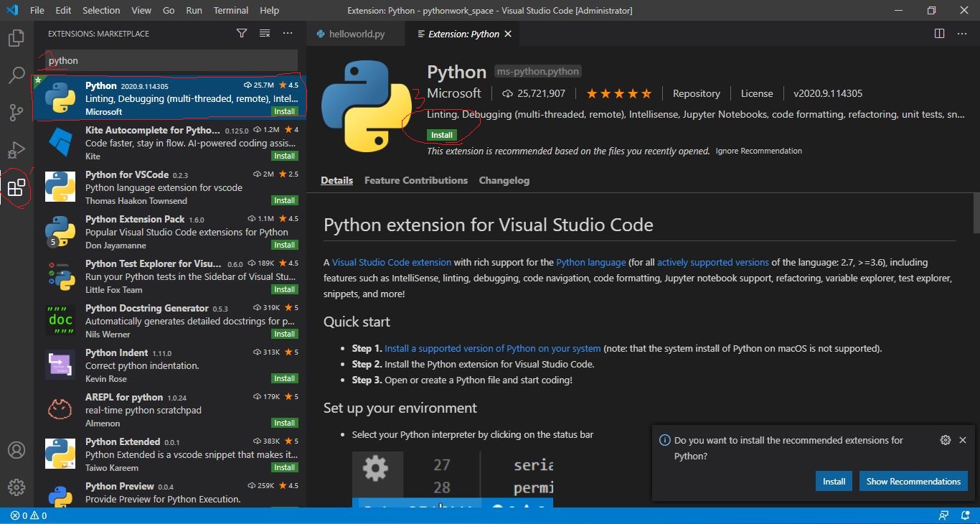Viewport: 980px width, 524px height.
Task: Click the five-star rating on Python page
Action: click(618, 93)
